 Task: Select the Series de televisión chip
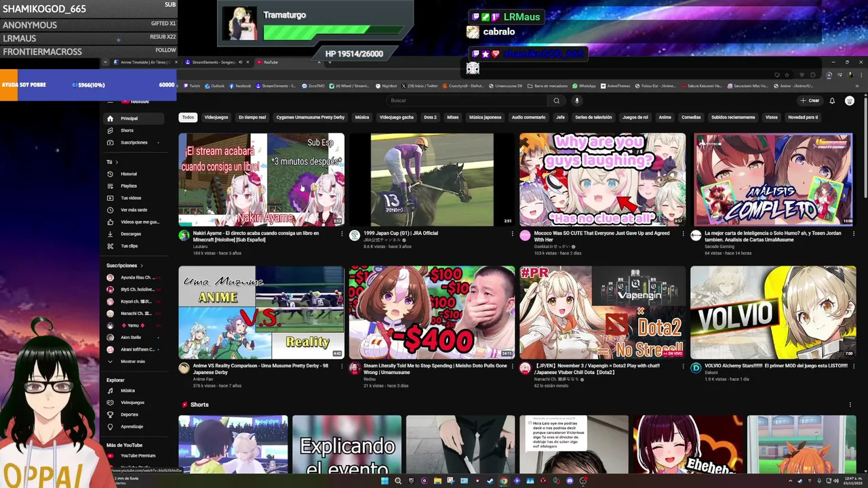tap(593, 117)
